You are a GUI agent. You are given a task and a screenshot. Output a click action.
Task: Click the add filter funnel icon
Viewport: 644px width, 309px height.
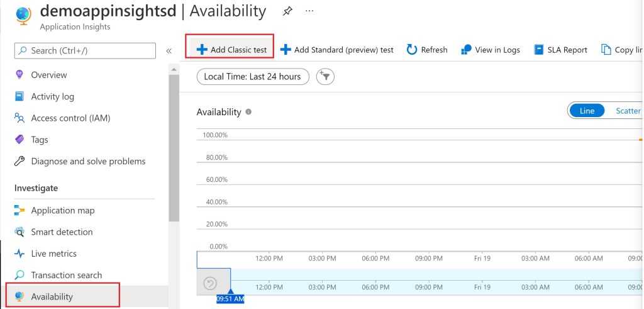coord(325,77)
